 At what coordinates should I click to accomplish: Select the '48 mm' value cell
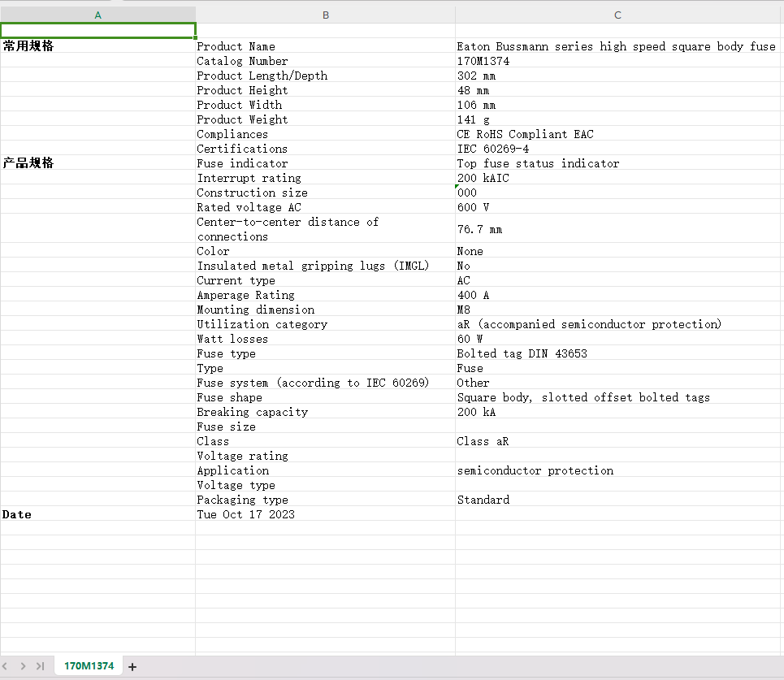617,90
